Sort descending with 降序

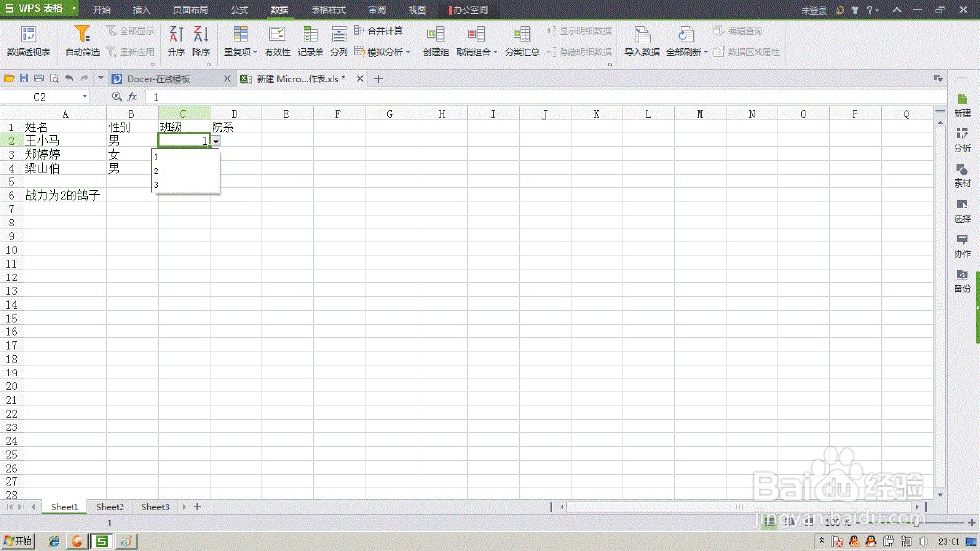tap(201, 41)
